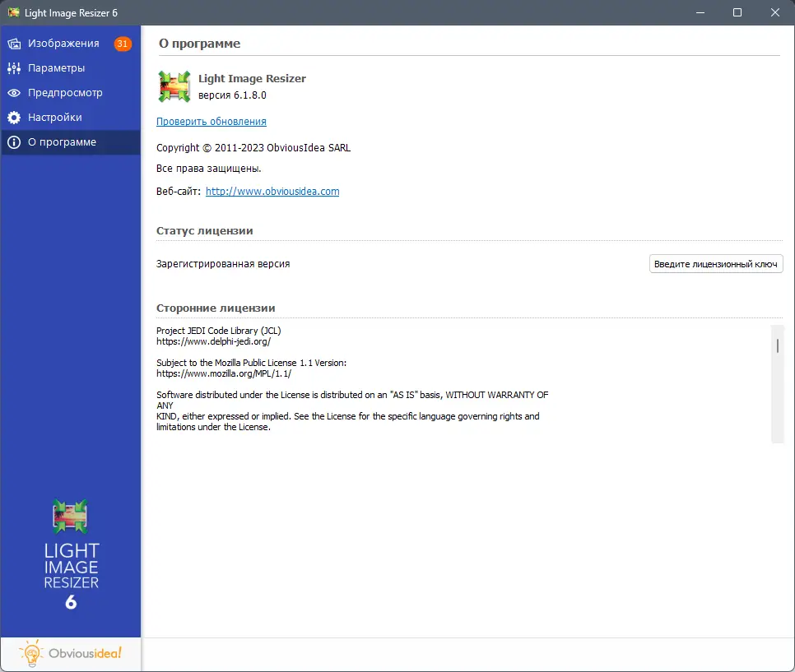
Task: Open the Изображения section
Action: (70, 44)
